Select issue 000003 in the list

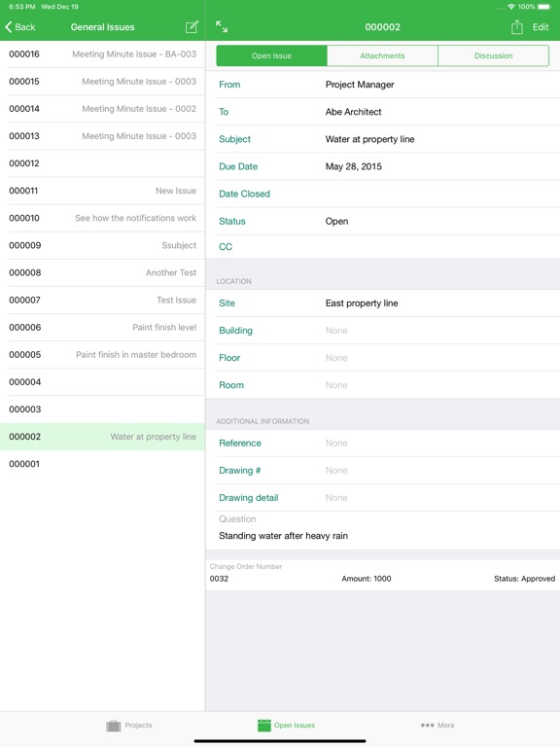click(x=102, y=409)
